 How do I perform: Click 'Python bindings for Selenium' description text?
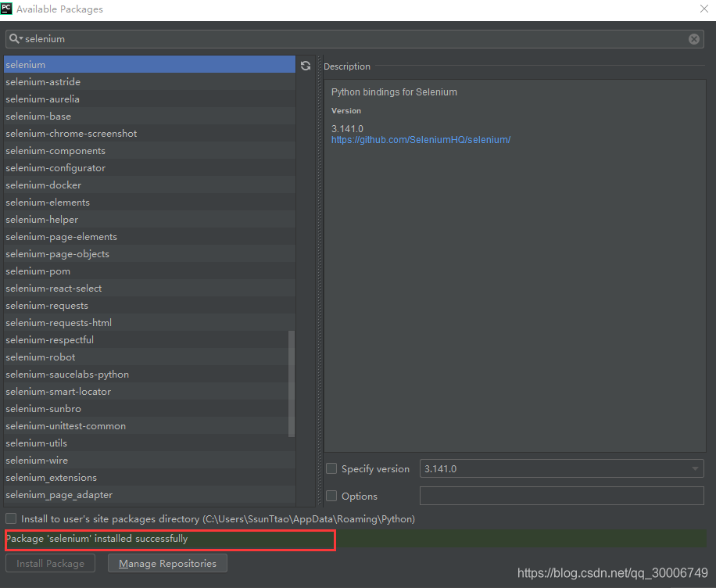[394, 91]
